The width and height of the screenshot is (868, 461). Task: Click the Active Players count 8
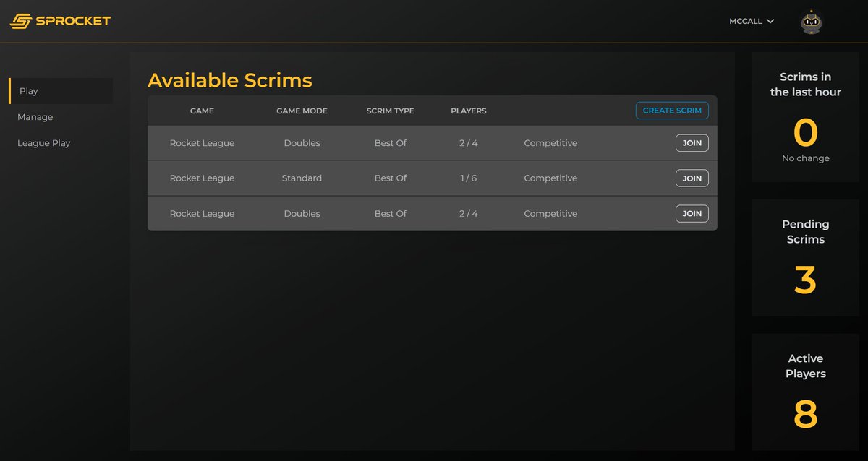point(805,415)
